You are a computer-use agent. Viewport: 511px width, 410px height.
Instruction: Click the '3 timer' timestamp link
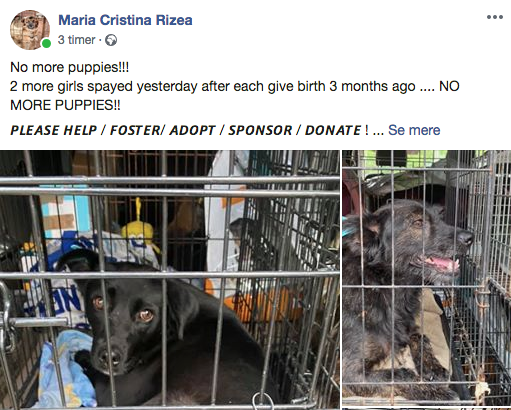[76, 40]
